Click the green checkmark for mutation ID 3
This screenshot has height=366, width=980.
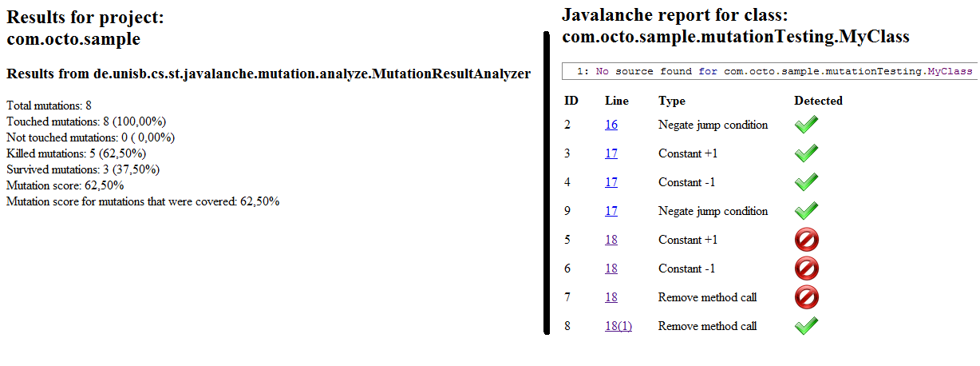(806, 153)
